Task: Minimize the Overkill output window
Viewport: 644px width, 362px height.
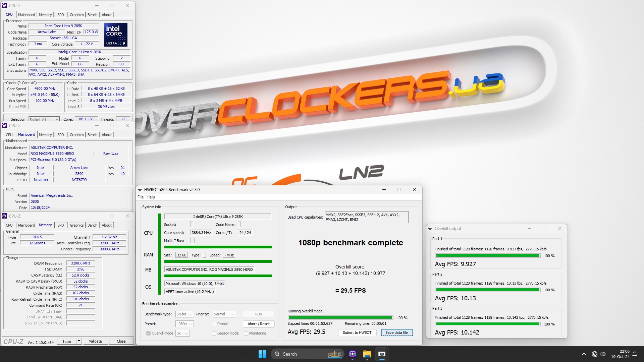Action: click(529, 228)
